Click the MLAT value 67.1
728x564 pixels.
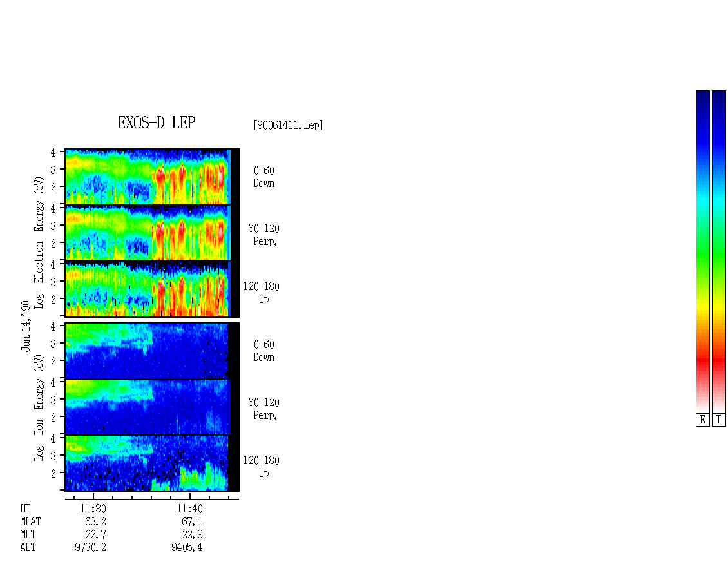[x=192, y=521]
